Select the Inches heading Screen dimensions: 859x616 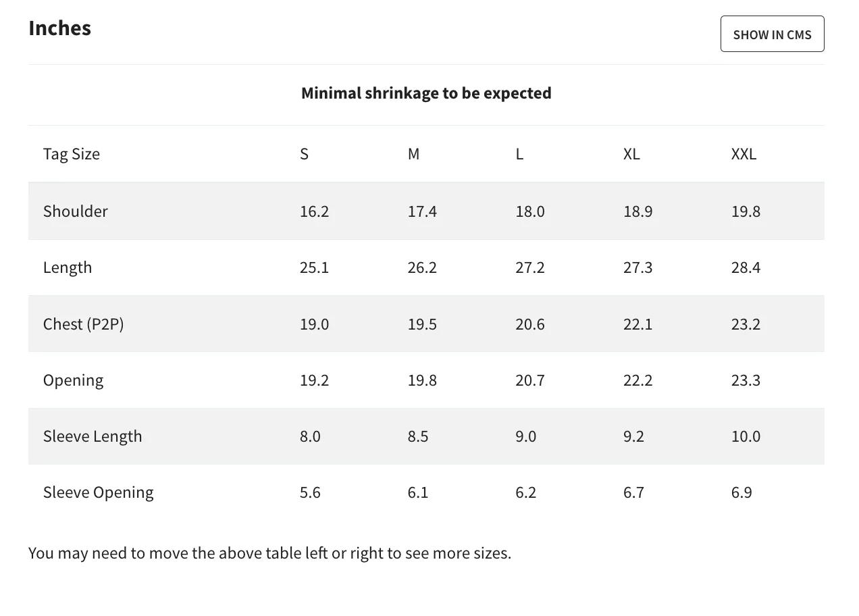coord(59,28)
